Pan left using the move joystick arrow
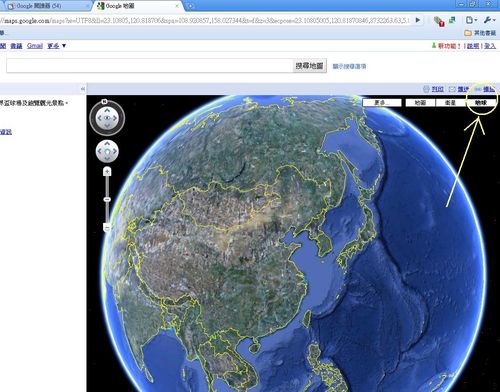 pos(100,151)
